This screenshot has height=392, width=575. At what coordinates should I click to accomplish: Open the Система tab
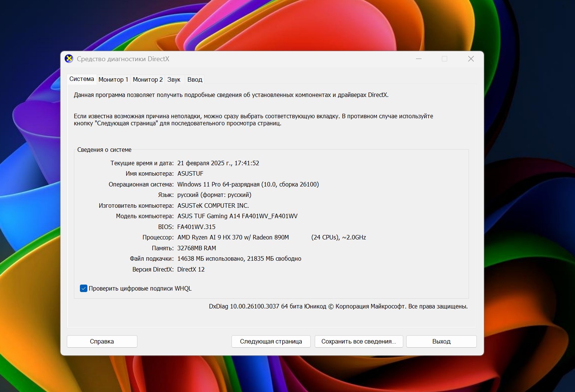(82, 79)
